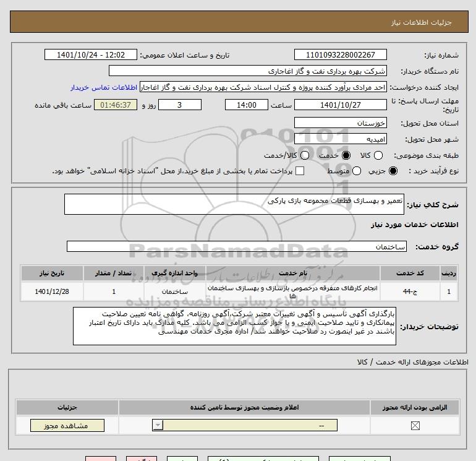Image resolution: width=476 pixels, height=461 pixels.
Task: Toggle the الزامی بودن ارائه مجوز checkbox
Action: click(x=415, y=426)
